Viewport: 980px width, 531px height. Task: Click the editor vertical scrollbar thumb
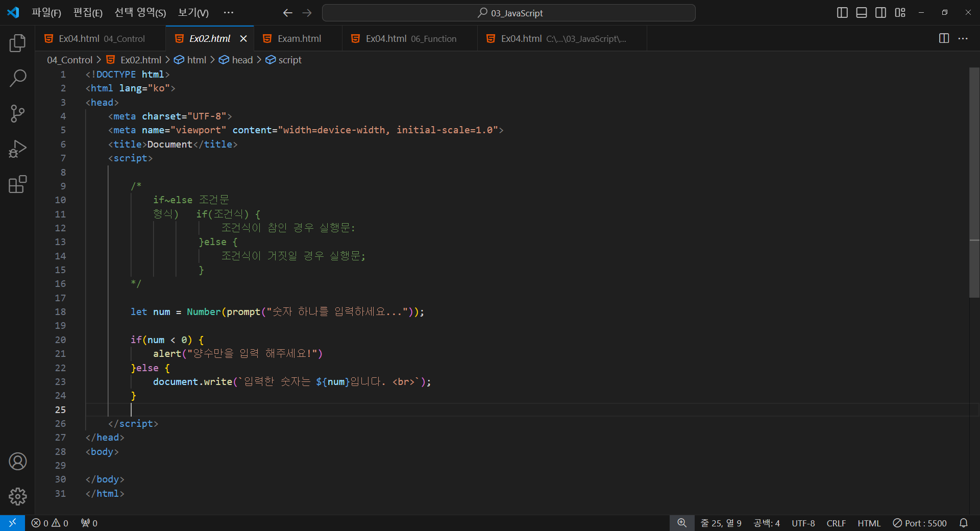[x=974, y=182]
